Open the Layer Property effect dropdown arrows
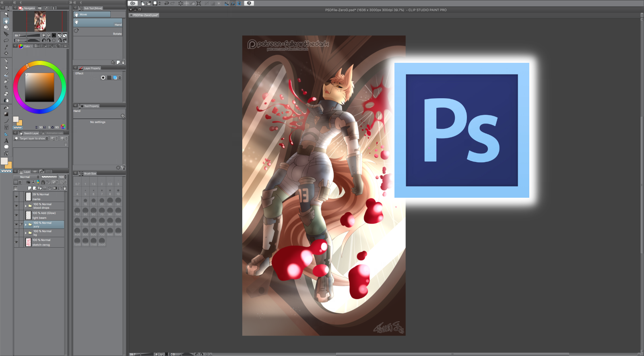 120,78
